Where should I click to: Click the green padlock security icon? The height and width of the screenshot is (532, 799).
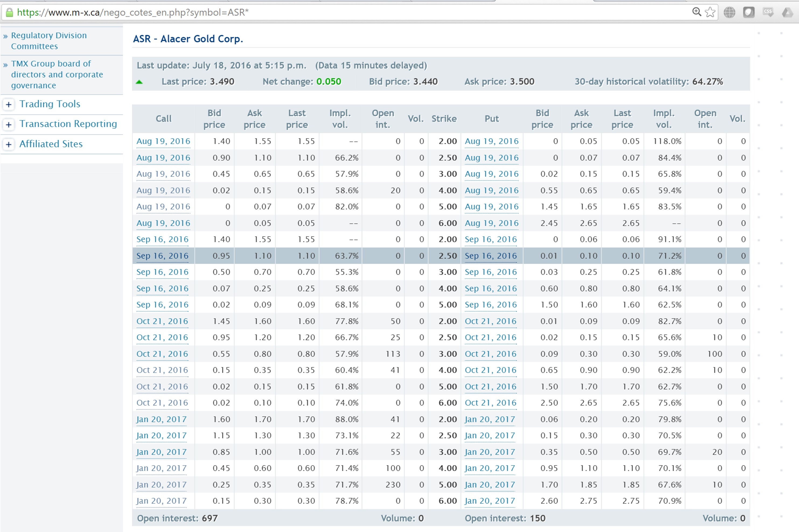pos(9,13)
